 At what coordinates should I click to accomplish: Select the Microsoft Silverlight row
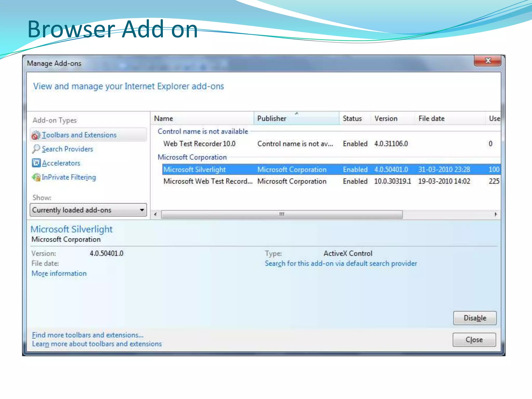point(195,170)
